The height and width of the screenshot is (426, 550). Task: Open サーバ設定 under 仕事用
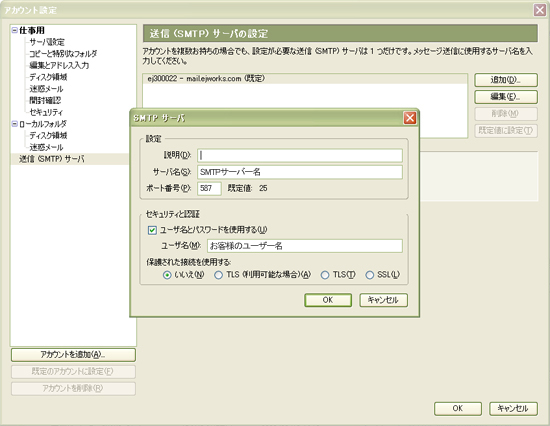47,42
